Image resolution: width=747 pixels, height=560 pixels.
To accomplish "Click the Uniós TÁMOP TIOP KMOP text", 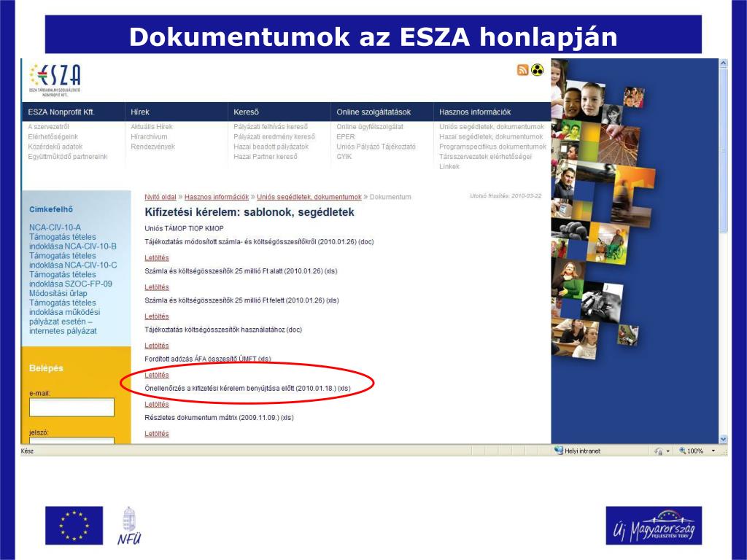I will [x=184, y=228].
